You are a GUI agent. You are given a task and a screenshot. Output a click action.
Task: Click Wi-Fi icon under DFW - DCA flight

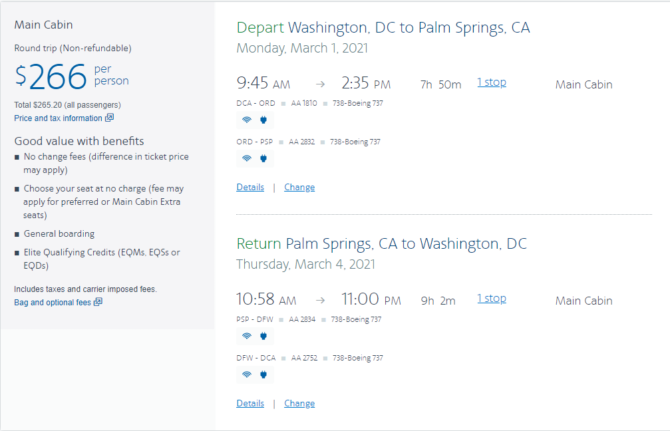pos(247,374)
